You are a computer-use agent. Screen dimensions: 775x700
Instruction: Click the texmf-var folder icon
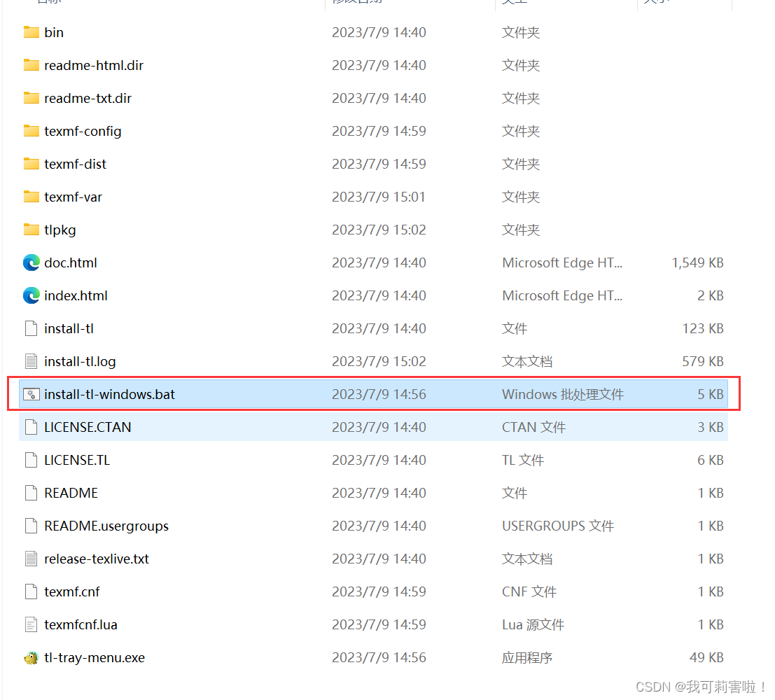[x=31, y=197]
